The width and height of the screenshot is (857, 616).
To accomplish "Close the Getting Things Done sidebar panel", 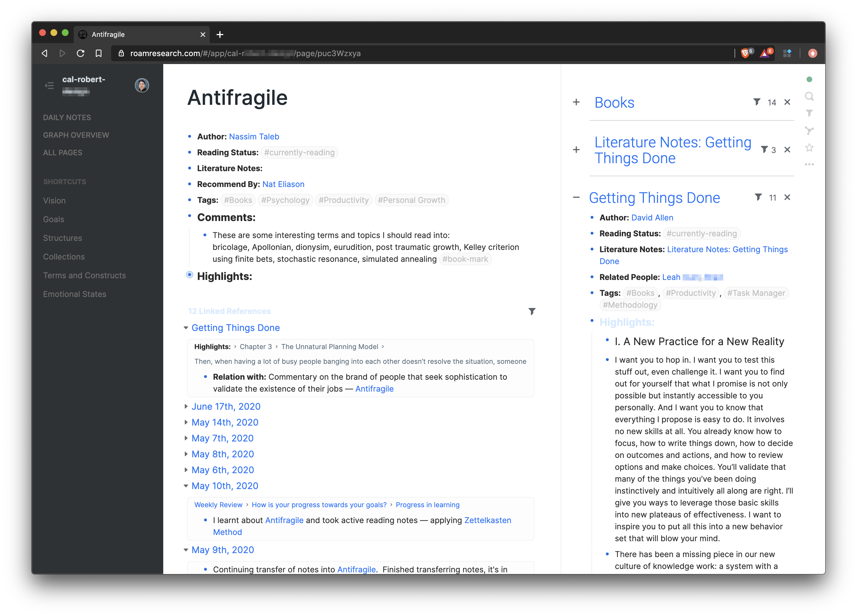I will pos(787,197).
